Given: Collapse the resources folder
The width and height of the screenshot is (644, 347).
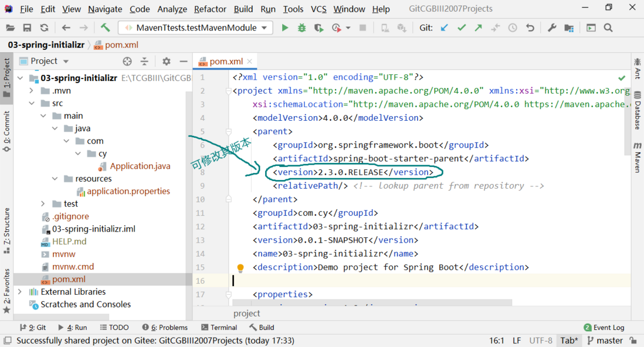Looking at the screenshot, I should [55, 179].
